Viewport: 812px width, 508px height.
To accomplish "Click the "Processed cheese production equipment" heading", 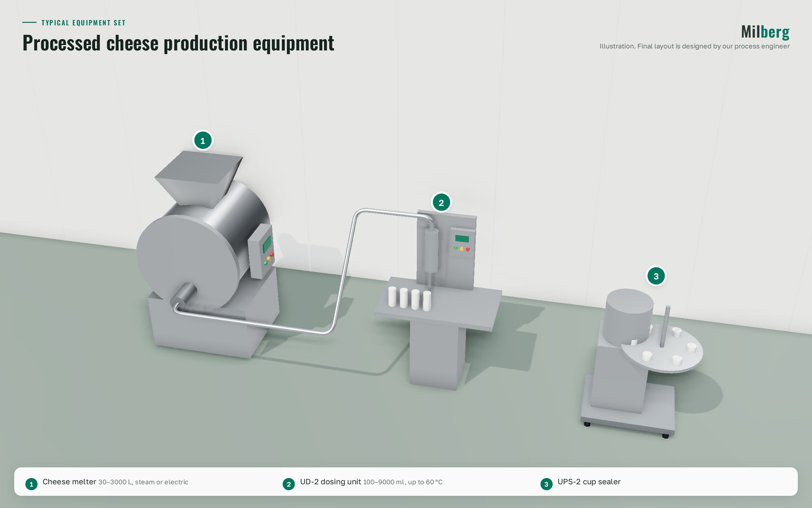I will coord(178,43).
